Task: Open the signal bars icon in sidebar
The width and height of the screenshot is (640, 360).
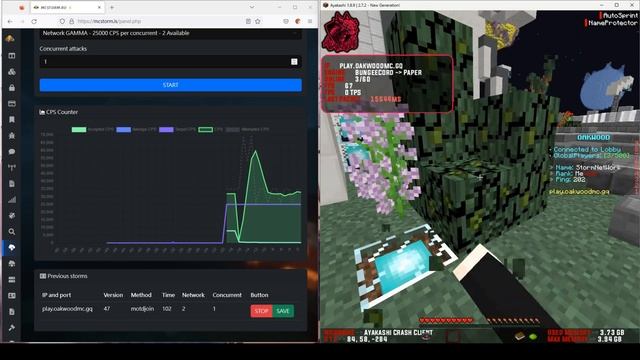Action: 12,200
